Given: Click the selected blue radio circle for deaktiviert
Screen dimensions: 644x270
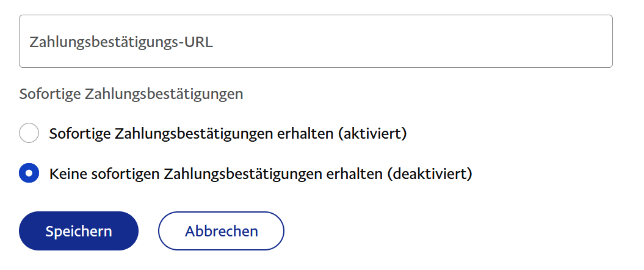Looking at the screenshot, I should (29, 173).
